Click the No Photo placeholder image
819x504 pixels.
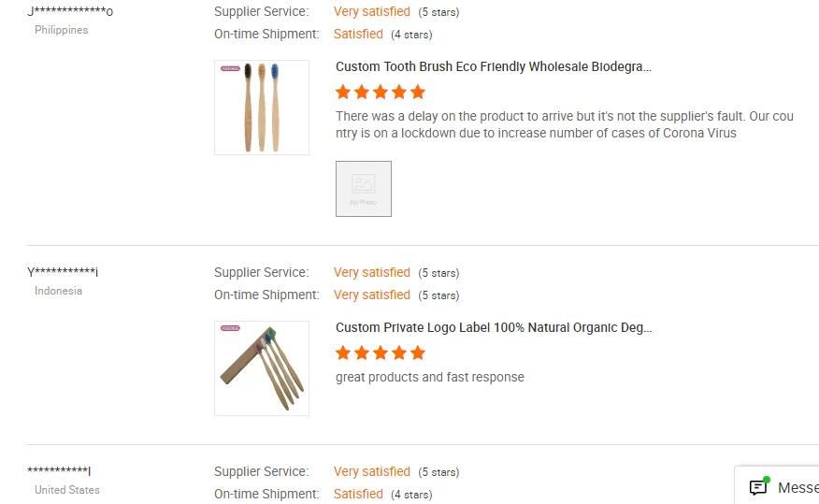click(x=364, y=189)
